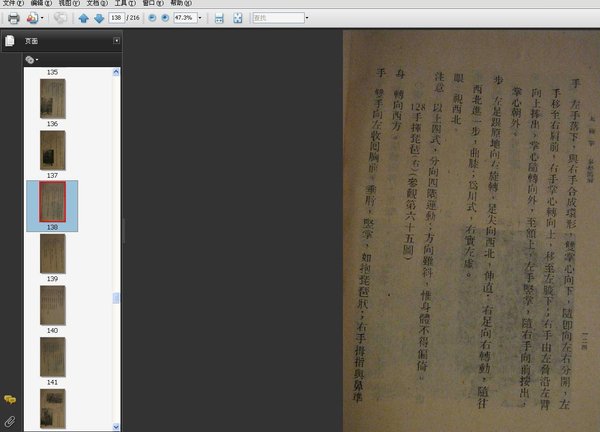Select page thumbnail 139
Viewport: 600px width, 432px height.
(x=53, y=254)
